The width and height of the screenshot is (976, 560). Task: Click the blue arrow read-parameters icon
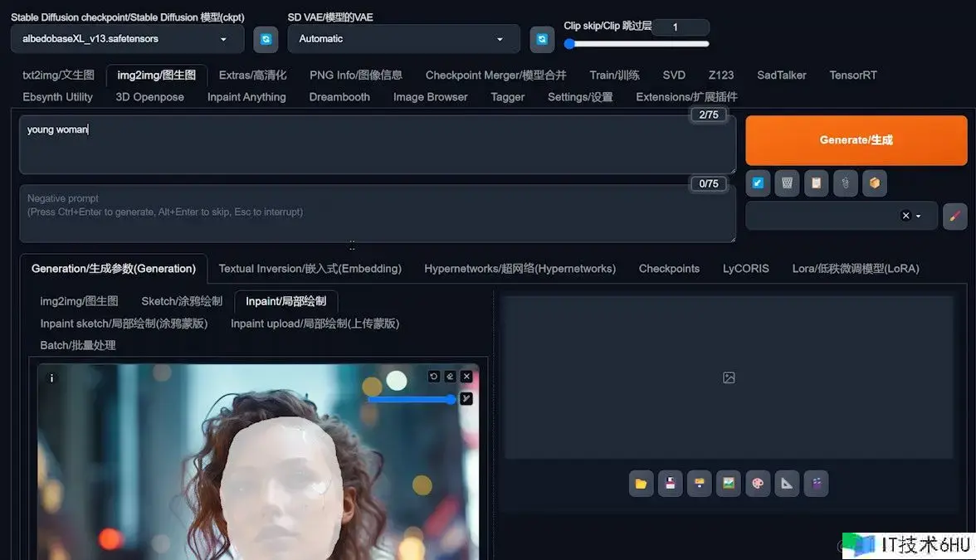coord(758,183)
